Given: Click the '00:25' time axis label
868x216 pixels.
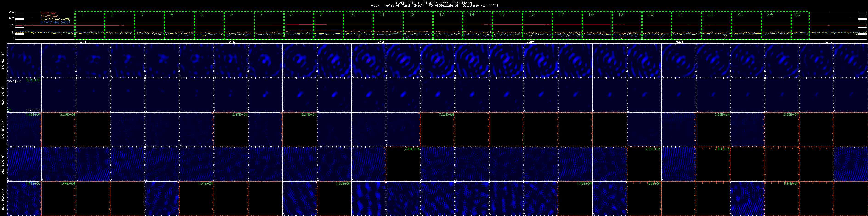Looking at the screenshot, I should click(381, 41).
